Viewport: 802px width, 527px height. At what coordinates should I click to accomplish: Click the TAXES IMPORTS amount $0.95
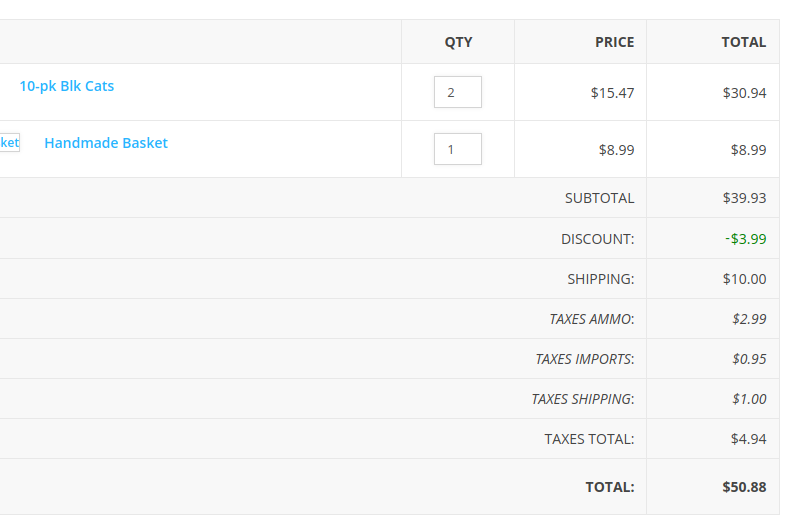pos(749,359)
